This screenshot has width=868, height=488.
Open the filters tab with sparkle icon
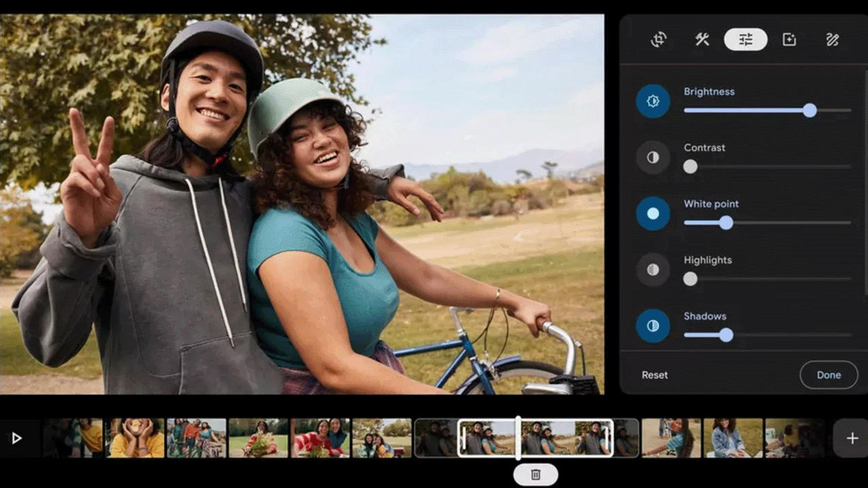pos(789,39)
